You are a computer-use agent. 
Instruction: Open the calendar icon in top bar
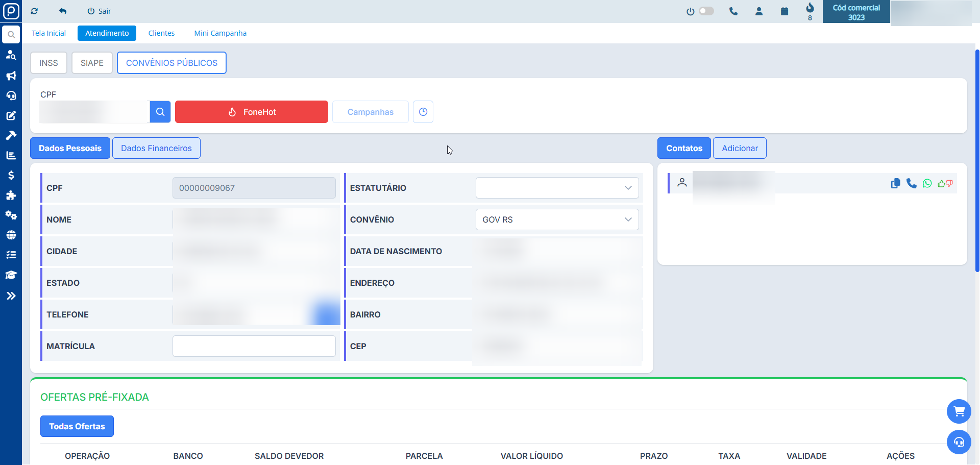tap(785, 11)
